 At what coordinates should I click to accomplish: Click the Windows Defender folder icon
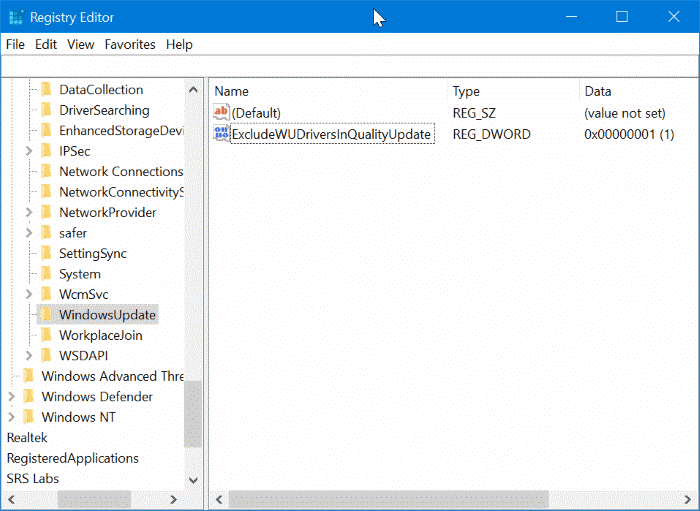click(28, 397)
